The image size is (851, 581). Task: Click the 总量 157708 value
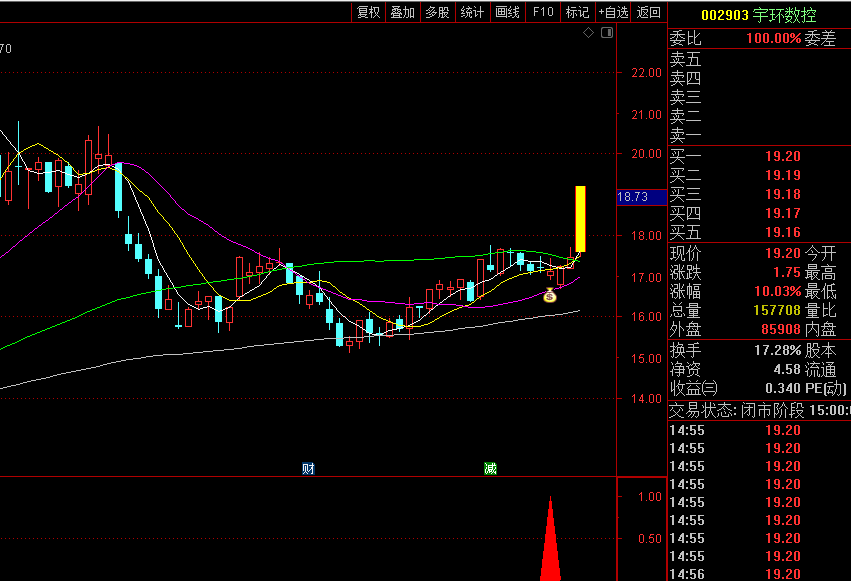777,310
